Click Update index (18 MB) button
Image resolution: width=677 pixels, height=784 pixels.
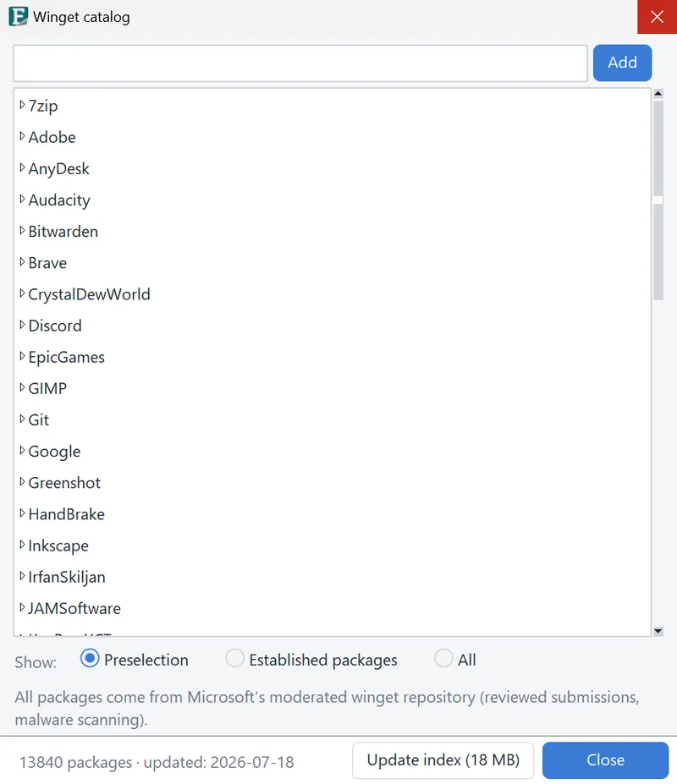point(443,760)
